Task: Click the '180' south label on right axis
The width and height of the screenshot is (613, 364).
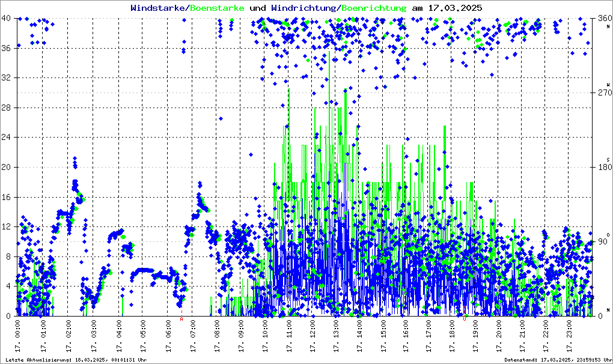Action: (601, 168)
